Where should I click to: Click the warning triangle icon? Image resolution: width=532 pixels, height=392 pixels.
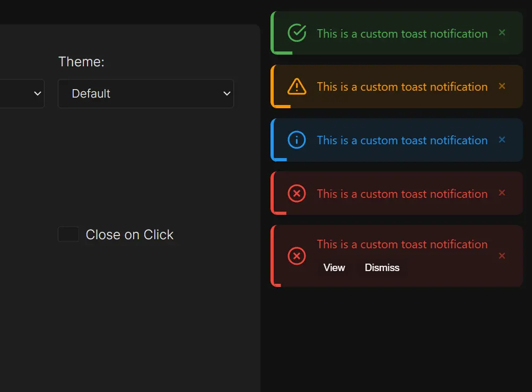click(296, 86)
